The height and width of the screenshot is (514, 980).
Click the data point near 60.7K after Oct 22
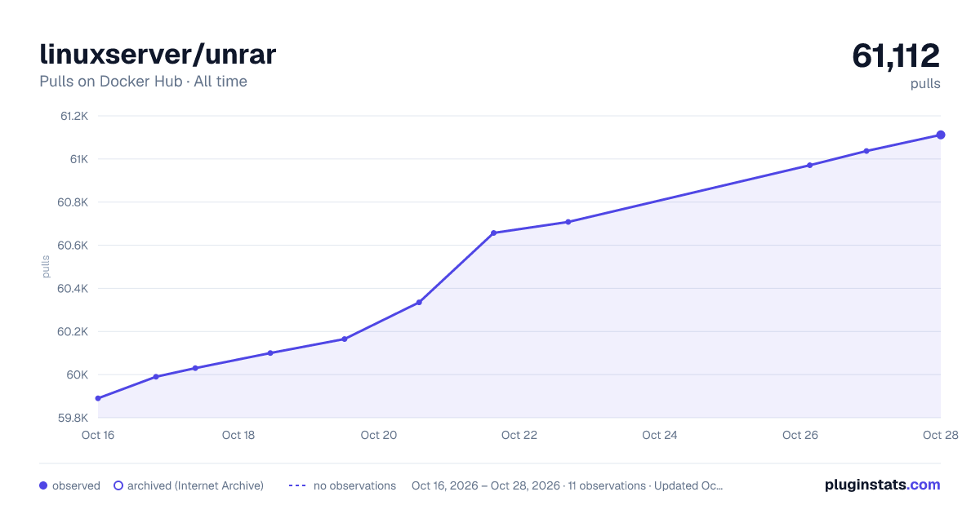(568, 222)
